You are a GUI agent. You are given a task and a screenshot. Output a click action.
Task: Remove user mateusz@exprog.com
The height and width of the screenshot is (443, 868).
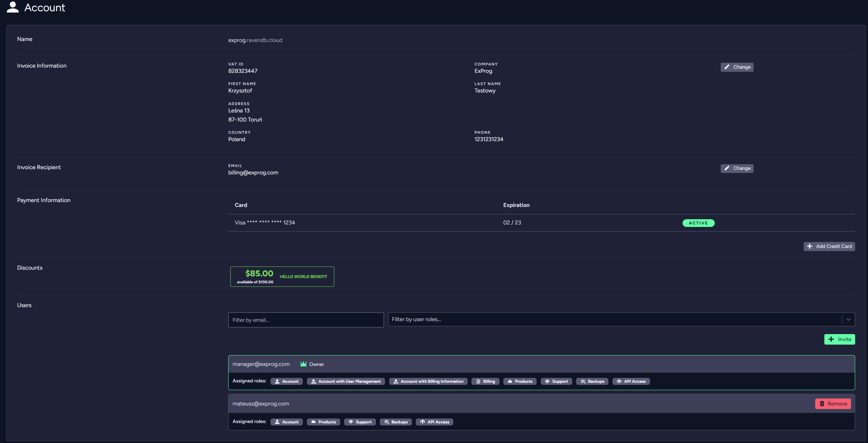click(833, 403)
